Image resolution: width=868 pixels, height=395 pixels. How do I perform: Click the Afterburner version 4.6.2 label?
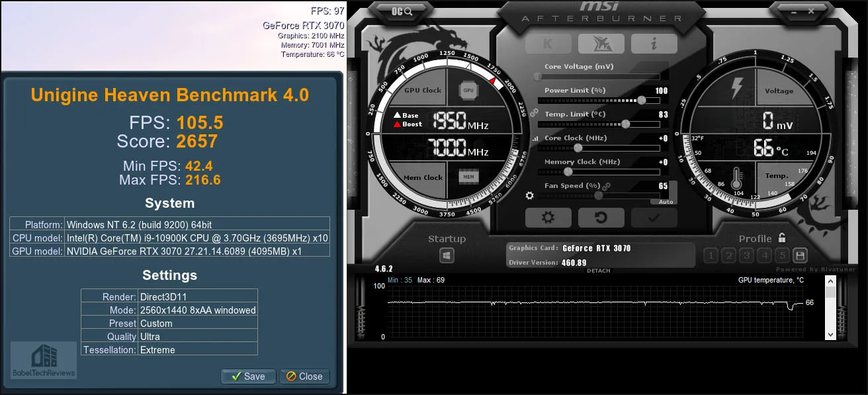tap(384, 269)
